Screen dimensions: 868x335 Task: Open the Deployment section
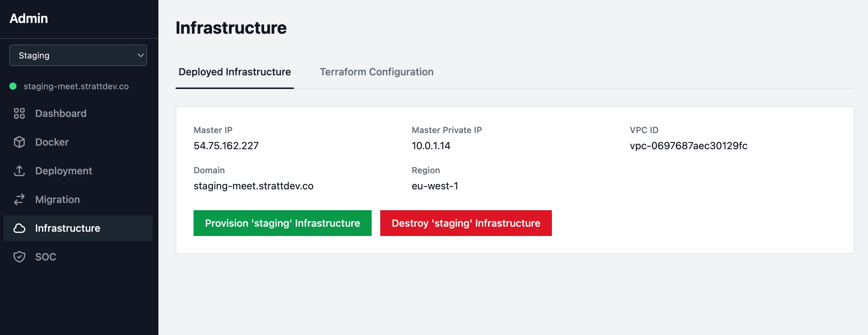pyautogui.click(x=63, y=171)
